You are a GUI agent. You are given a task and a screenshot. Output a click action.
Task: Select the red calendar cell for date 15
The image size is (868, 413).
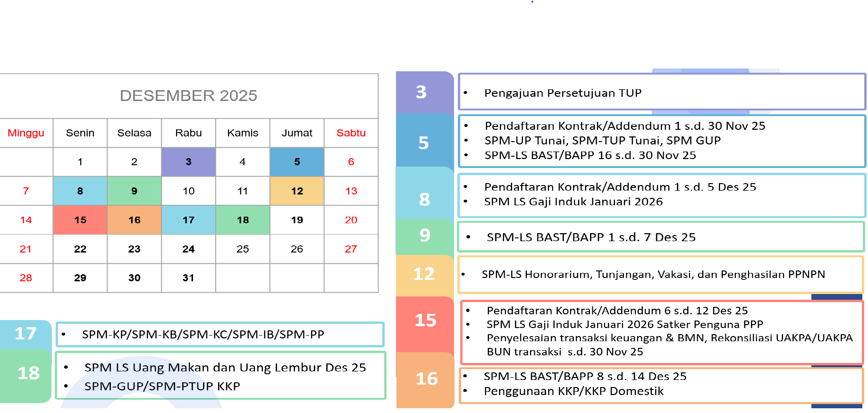(x=80, y=220)
